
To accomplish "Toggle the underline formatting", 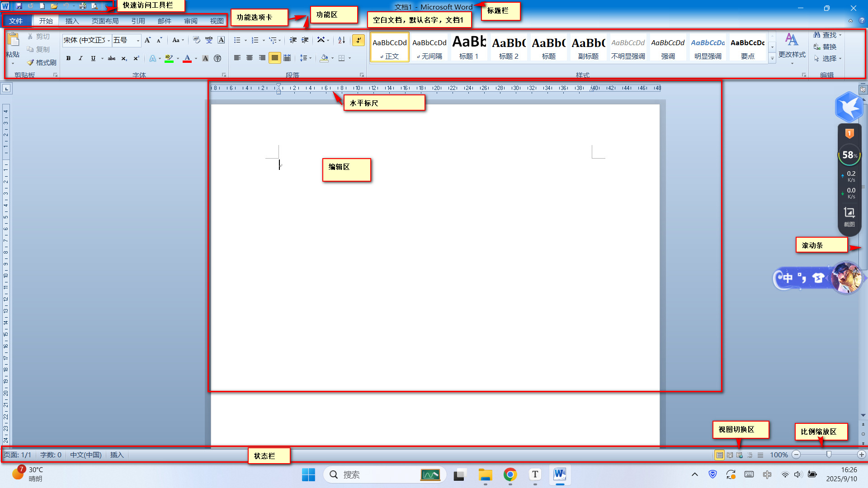I will (93, 58).
